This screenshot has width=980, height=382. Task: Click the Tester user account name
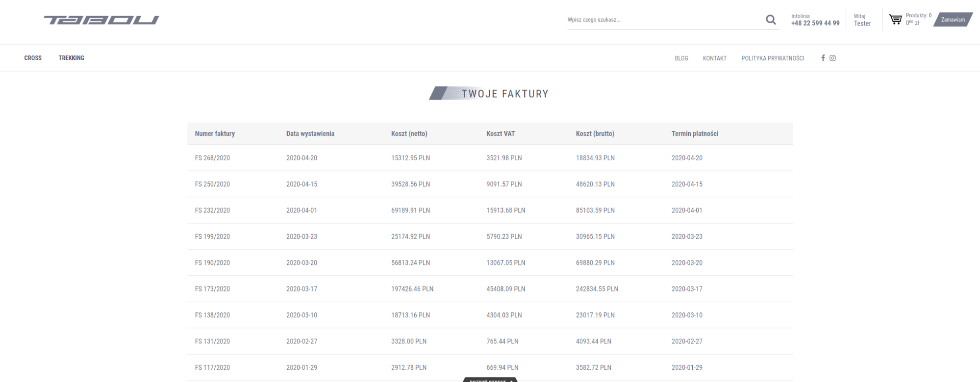pos(862,24)
